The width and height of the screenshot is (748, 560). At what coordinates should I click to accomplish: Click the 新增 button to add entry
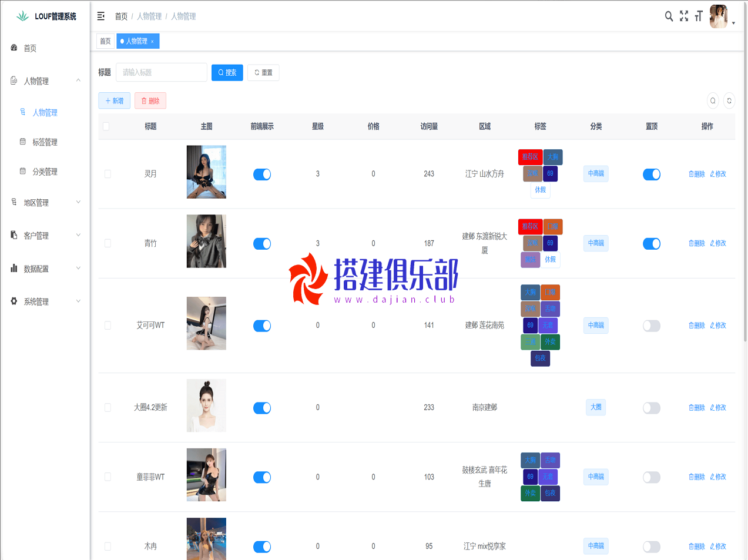pos(114,101)
